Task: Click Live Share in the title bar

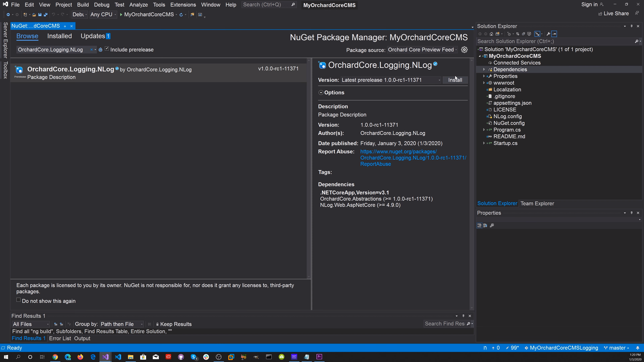Action: (x=613, y=13)
